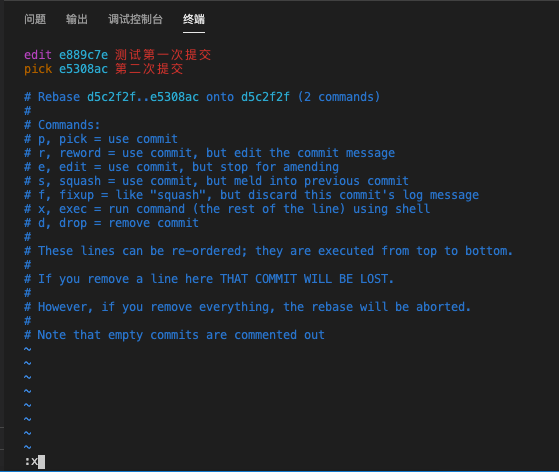The width and height of the screenshot is (559, 472).
Task: Click the 'reword' command description line
Action: 210,153
